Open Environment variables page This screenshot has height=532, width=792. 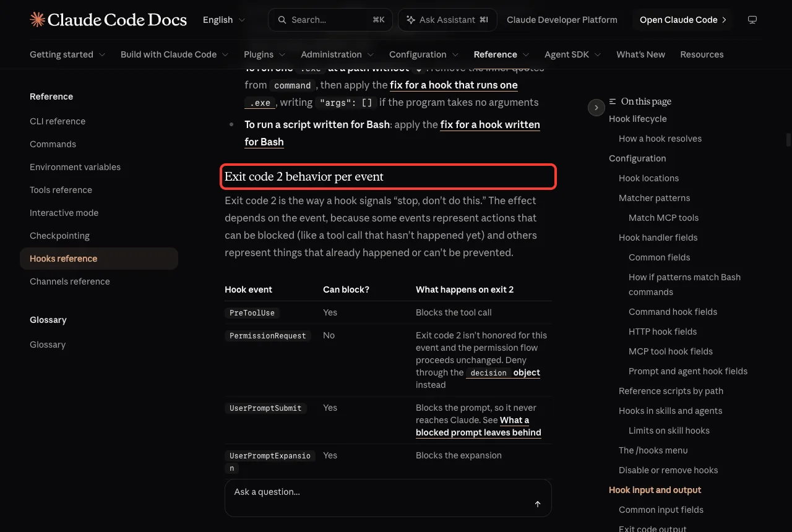pos(75,167)
